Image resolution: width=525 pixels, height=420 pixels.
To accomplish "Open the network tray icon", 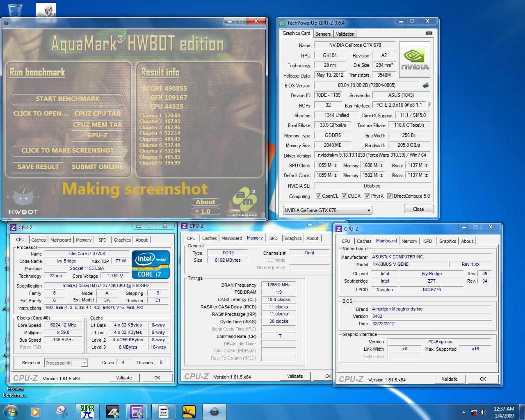I will tap(474, 412).
